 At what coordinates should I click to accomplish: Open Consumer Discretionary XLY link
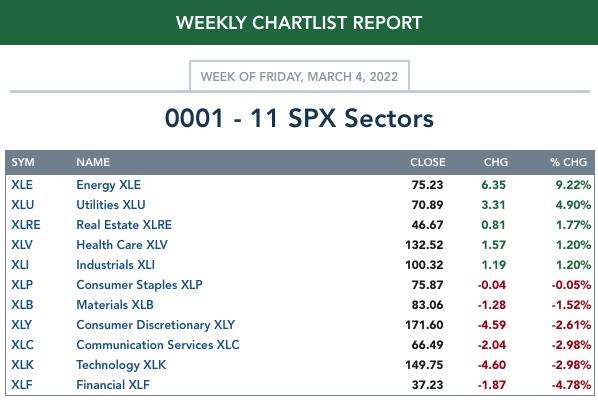[x=156, y=325]
